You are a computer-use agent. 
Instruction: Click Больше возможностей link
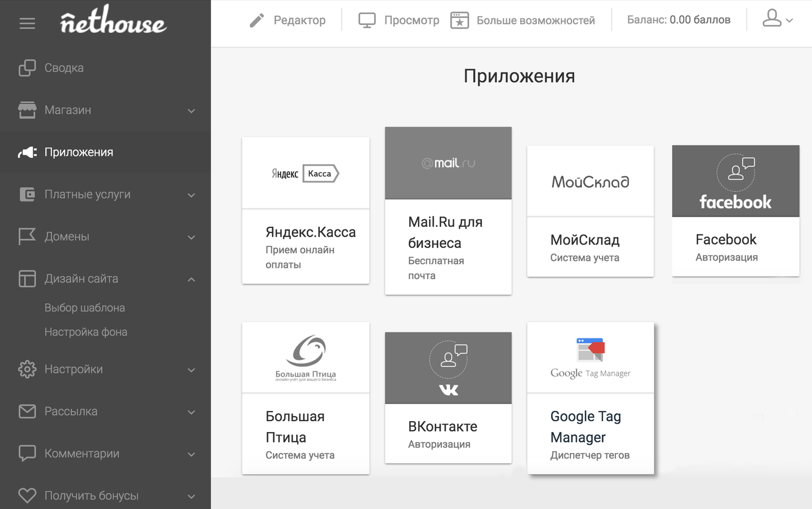coord(536,21)
